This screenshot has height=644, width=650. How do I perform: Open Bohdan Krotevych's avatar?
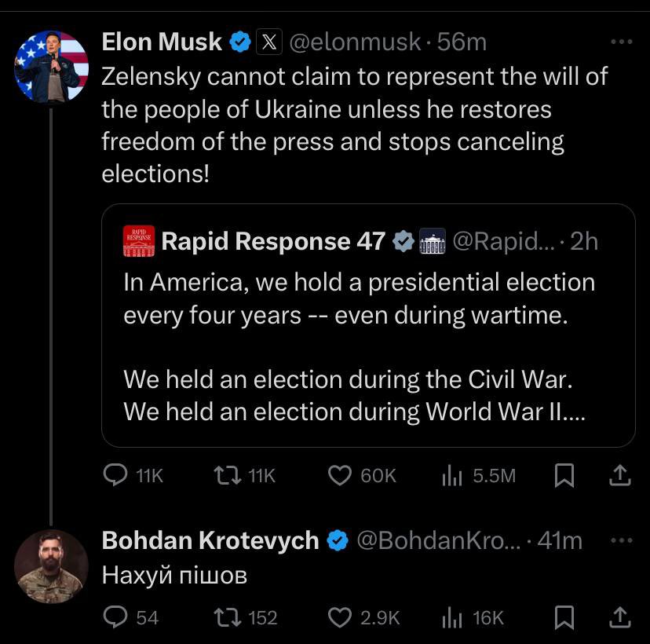coord(51,566)
